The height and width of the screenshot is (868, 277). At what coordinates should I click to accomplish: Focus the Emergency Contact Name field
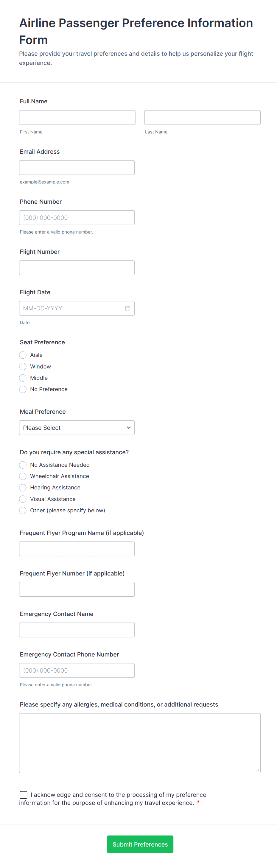(77, 629)
